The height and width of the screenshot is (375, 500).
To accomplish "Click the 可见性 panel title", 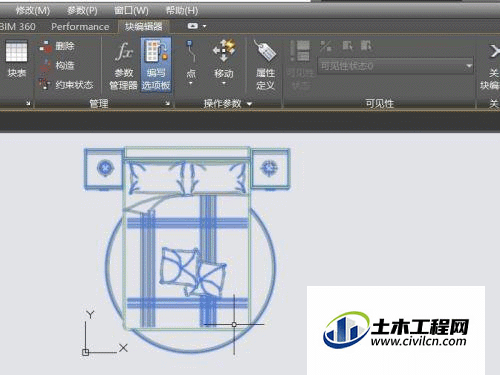I will pyautogui.click(x=380, y=104).
